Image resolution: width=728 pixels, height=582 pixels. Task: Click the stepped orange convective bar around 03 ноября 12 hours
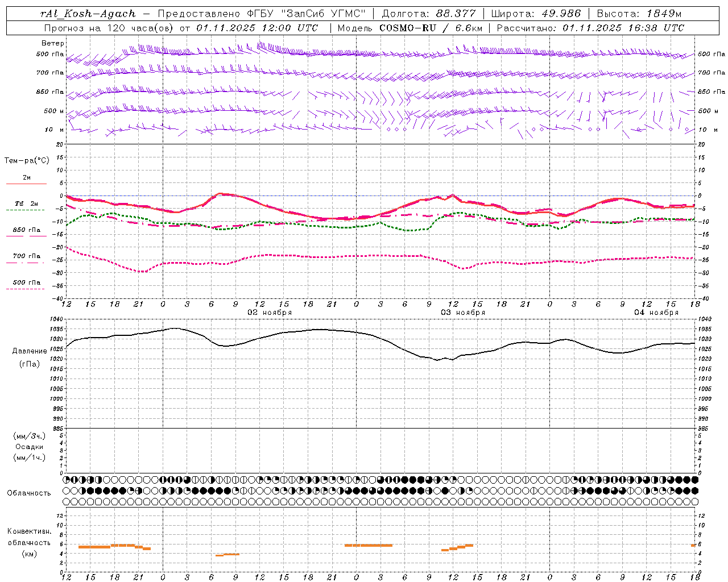457,548
